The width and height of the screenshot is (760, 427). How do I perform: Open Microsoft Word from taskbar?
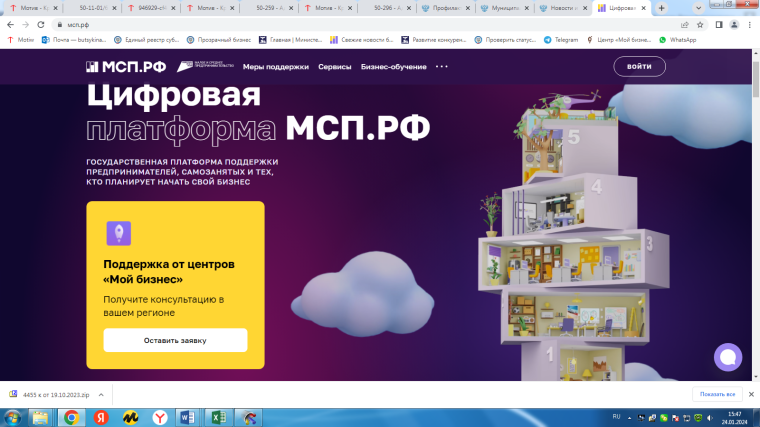pyautogui.click(x=188, y=417)
